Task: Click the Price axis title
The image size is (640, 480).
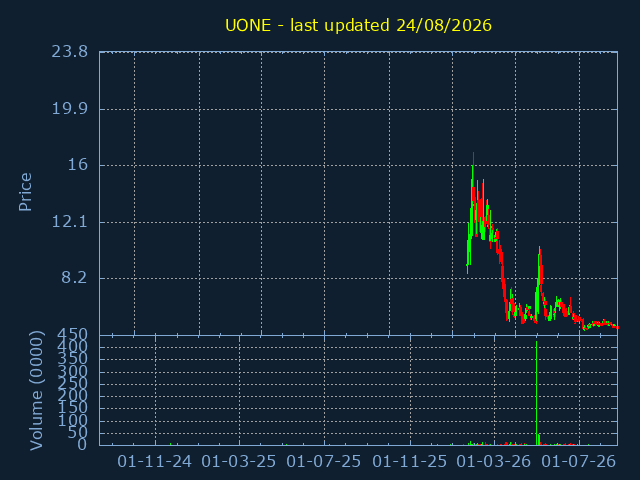Action: tap(25, 192)
